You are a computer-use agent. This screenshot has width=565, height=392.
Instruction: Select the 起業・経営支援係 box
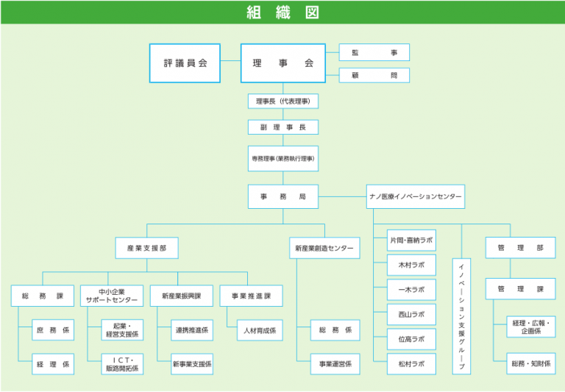point(123,330)
